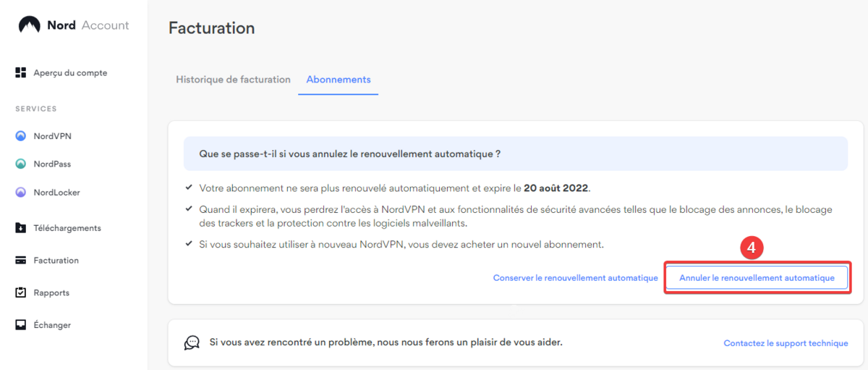Image resolution: width=868 pixels, height=370 pixels.
Task: Open NordLocker service page
Action: [x=56, y=193]
